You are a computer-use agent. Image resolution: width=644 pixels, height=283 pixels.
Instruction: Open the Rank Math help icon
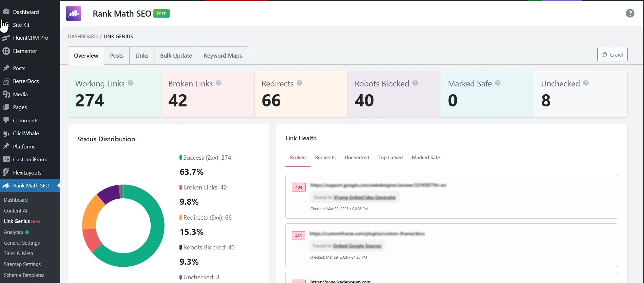(x=630, y=13)
